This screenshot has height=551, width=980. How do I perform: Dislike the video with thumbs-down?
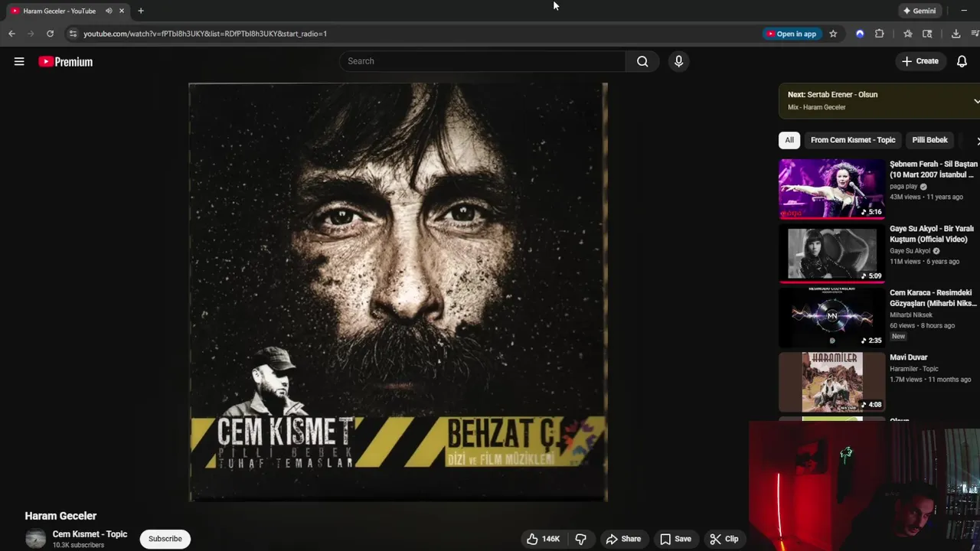(580, 539)
